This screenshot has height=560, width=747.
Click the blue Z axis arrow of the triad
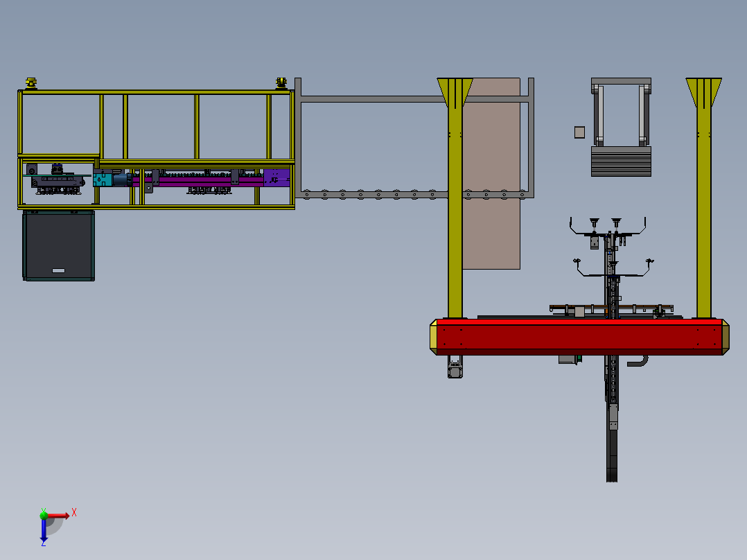[x=44, y=530]
